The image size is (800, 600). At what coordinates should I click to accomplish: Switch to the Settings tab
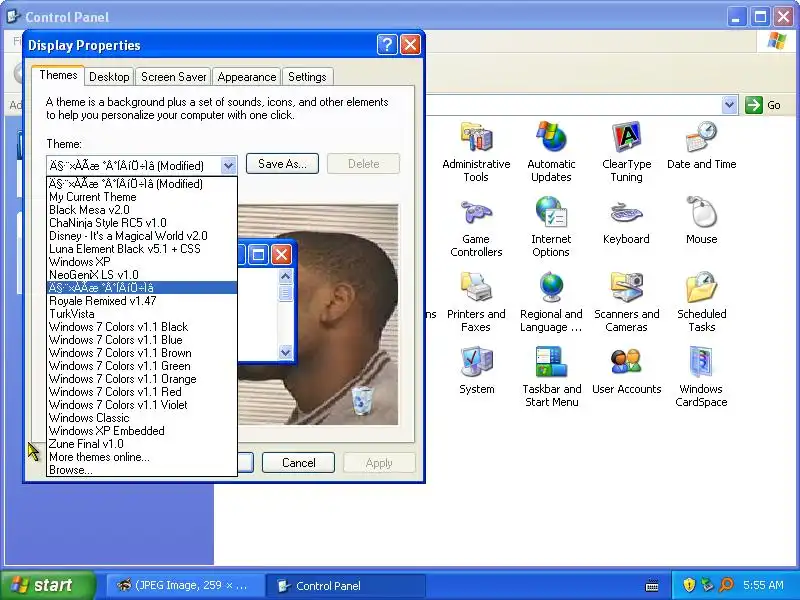click(x=307, y=77)
